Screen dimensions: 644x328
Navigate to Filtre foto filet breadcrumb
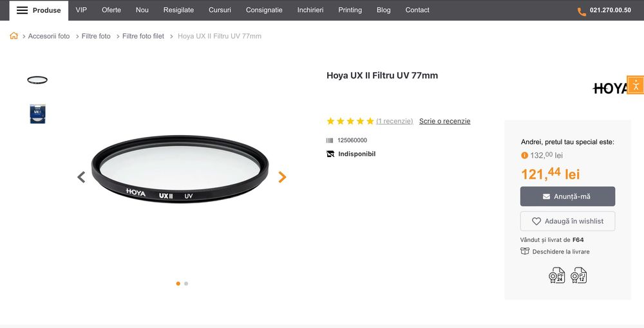[143, 36]
